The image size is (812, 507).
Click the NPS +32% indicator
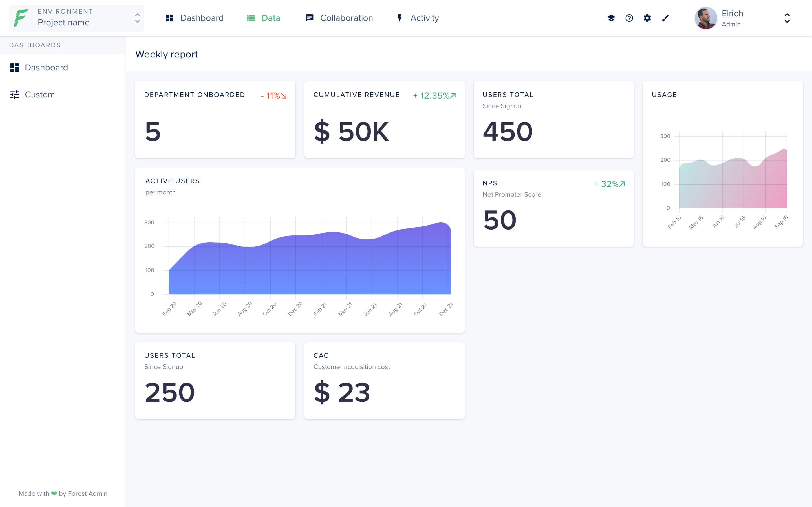click(609, 184)
